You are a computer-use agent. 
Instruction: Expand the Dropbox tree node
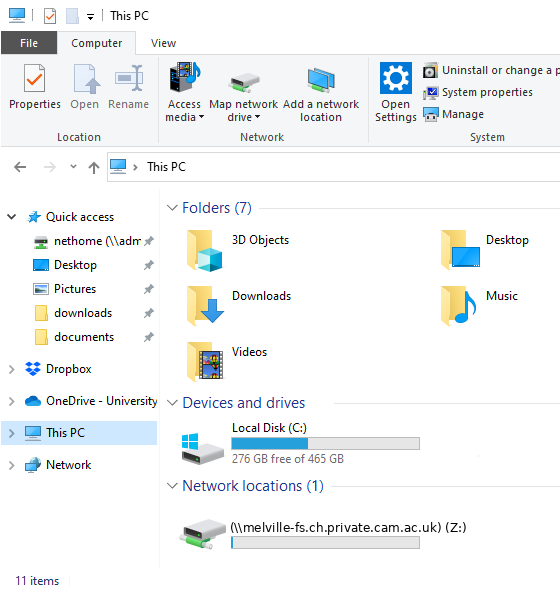pyautogui.click(x=12, y=369)
